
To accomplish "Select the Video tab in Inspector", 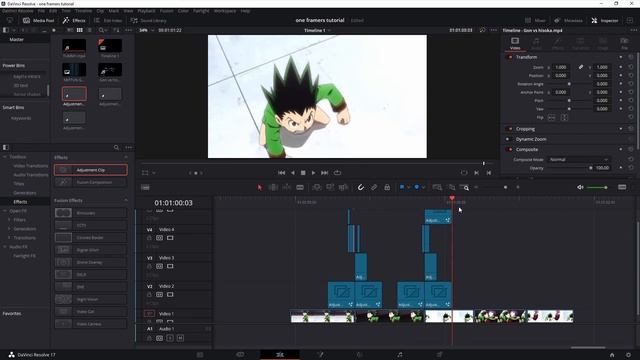I will 515,43.
